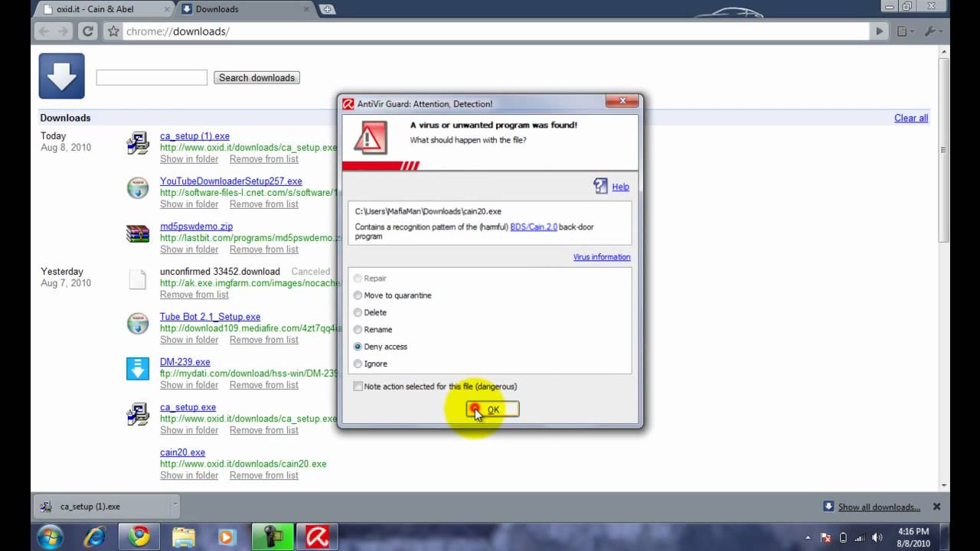Open the BDS/Cain.2.0 virus link
Image resolution: width=980 pixels, height=551 pixels.
click(534, 227)
